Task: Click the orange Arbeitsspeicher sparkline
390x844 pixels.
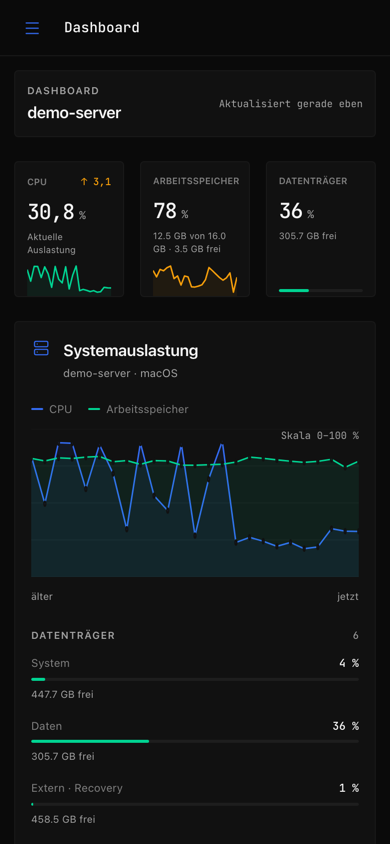Action: pos(195,280)
